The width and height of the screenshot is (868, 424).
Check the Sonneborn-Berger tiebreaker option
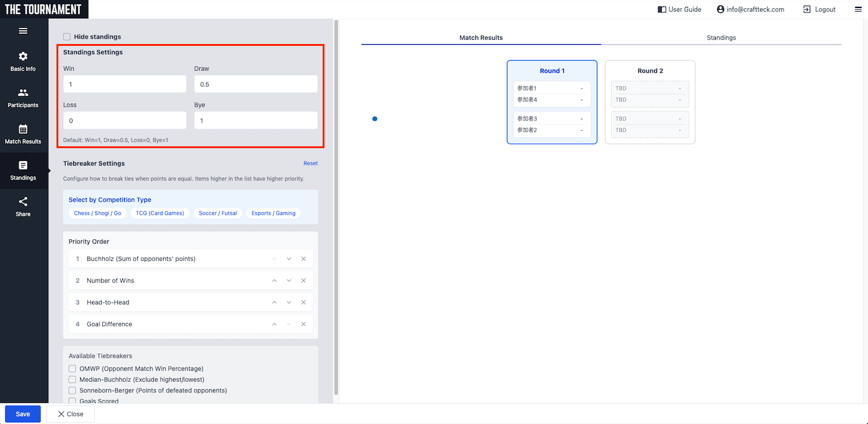point(73,391)
